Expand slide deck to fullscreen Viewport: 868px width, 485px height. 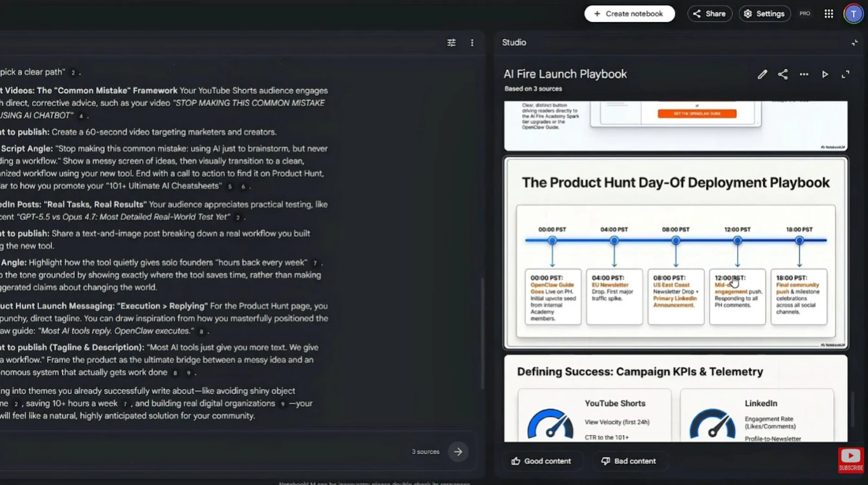click(x=845, y=74)
